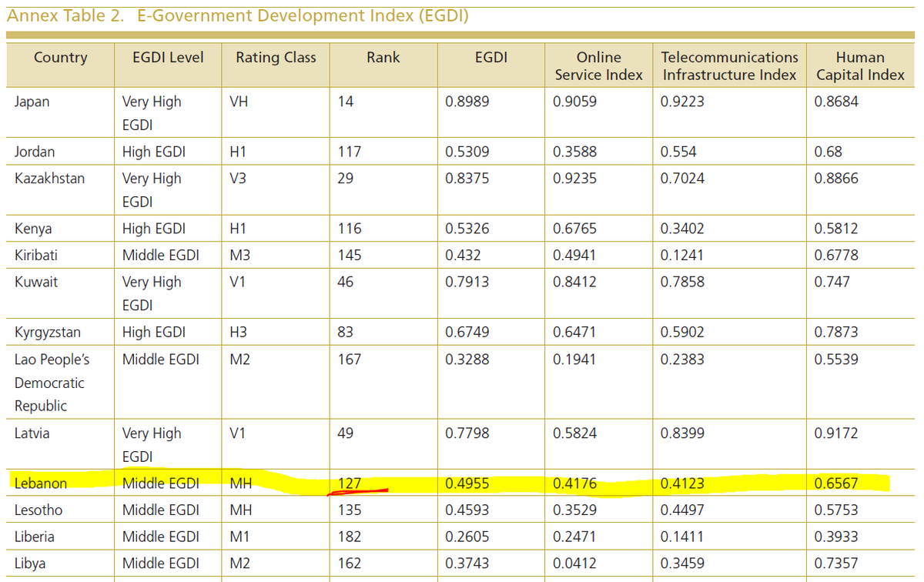Click Liberia's rank value '182'
This screenshot has width=924, height=582.
[350, 537]
